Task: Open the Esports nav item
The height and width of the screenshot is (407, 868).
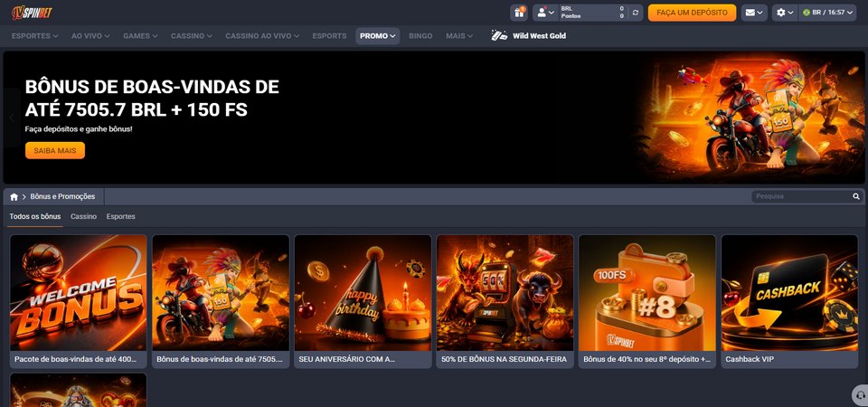Action: pyautogui.click(x=329, y=36)
